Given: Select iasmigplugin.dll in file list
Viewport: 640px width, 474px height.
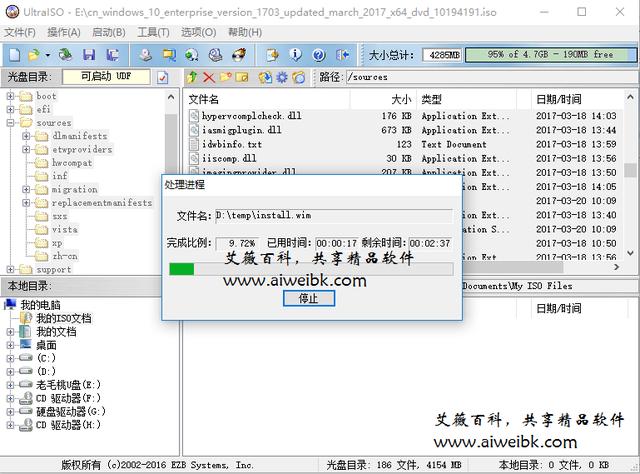Looking at the screenshot, I should click(242, 130).
